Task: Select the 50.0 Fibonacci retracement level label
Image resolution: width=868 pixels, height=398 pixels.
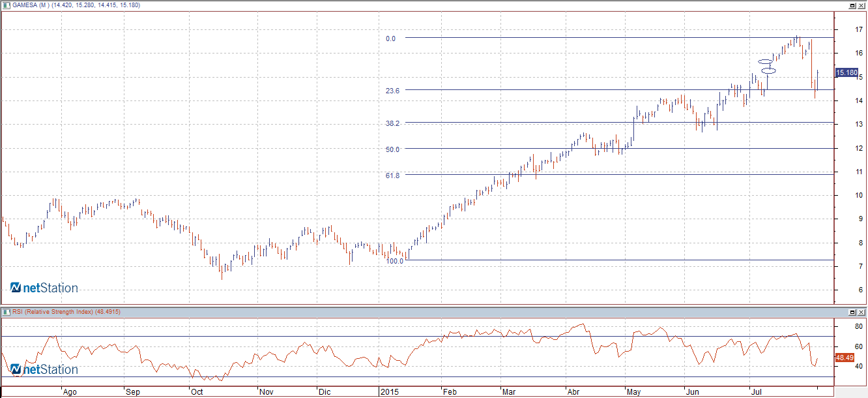Action: 392,149
